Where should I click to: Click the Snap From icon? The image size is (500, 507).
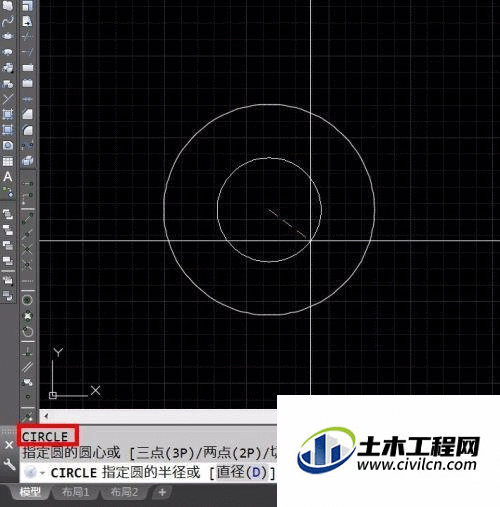pos(27,198)
